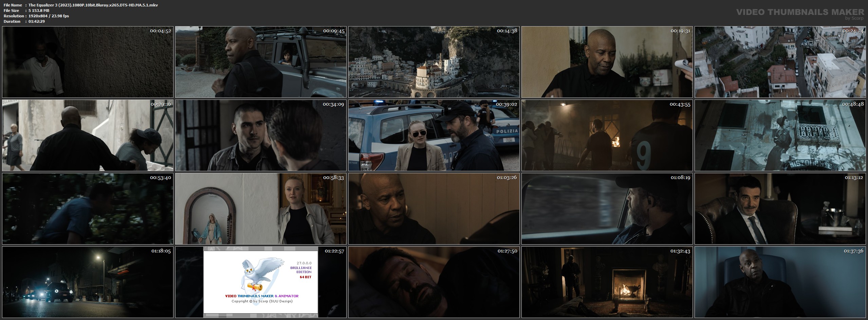
Task: Open the overhead balcony shot at 00:48:48
Action: (781, 135)
